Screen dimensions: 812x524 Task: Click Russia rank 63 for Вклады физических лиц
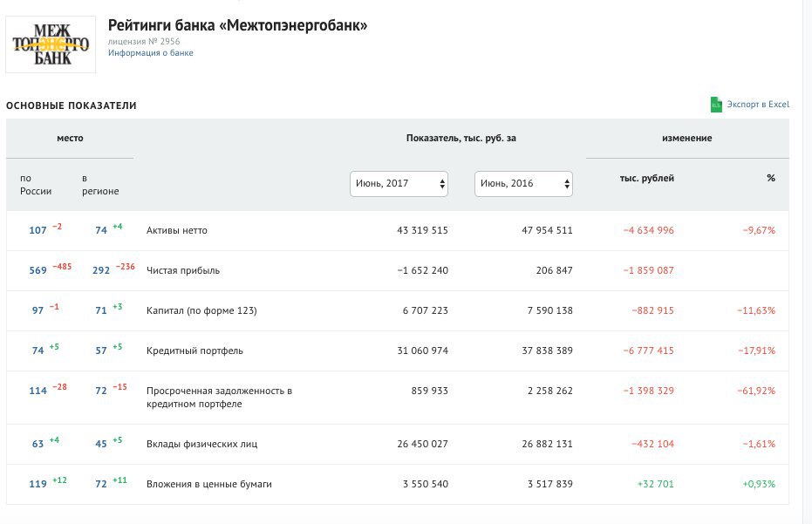(38, 444)
